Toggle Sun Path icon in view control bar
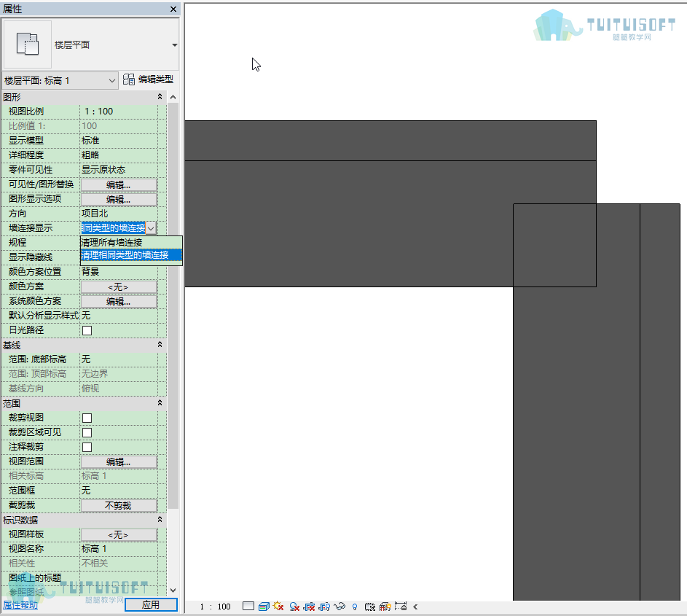This screenshot has width=687, height=616. point(278,607)
